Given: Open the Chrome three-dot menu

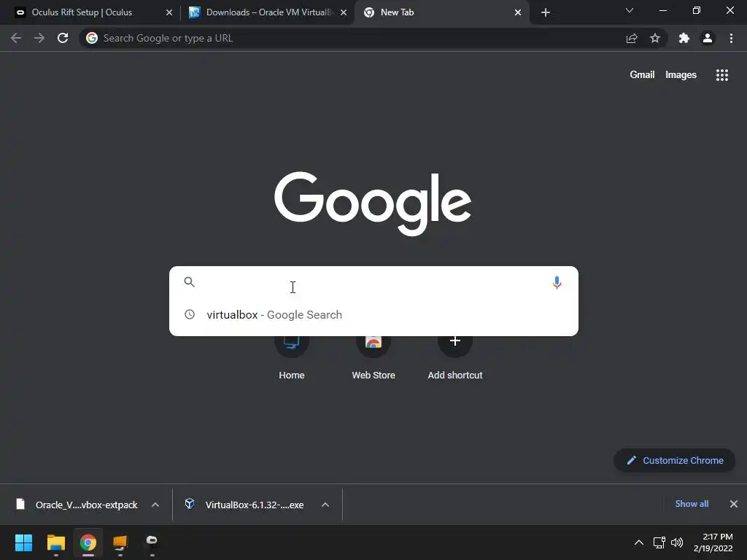Looking at the screenshot, I should (731, 38).
